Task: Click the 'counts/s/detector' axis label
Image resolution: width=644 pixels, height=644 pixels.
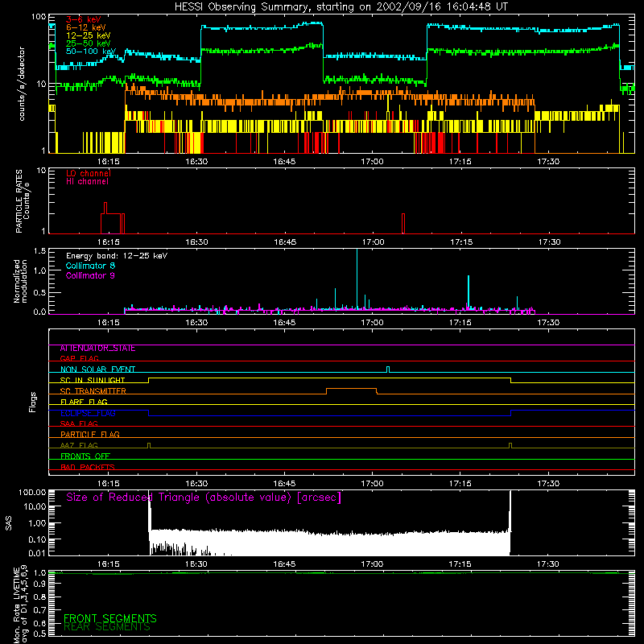Action: (x=22, y=84)
